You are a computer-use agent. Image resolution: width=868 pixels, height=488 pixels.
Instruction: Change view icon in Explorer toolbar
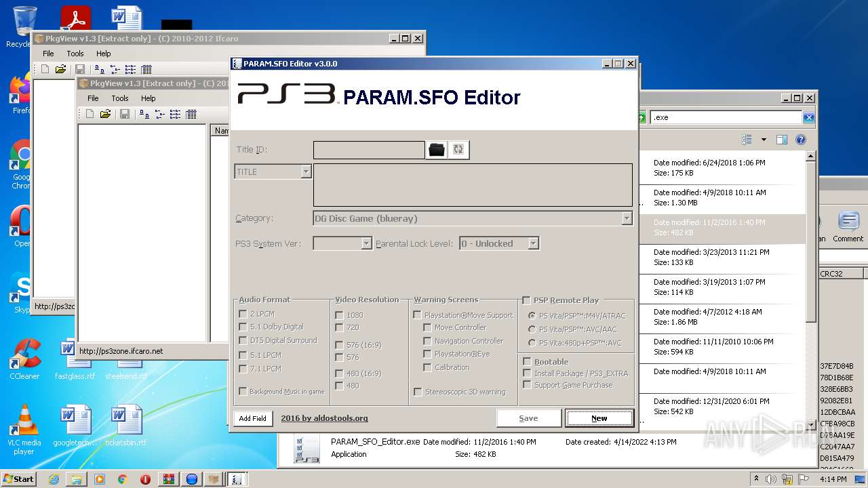747,140
